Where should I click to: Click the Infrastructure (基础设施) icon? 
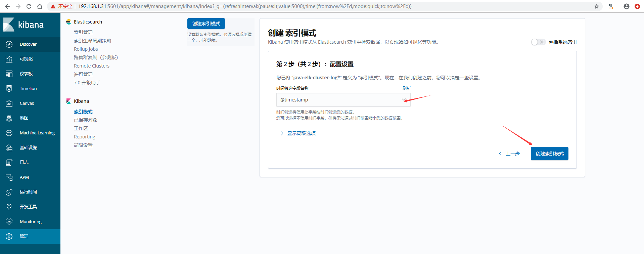[x=9, y=148]
